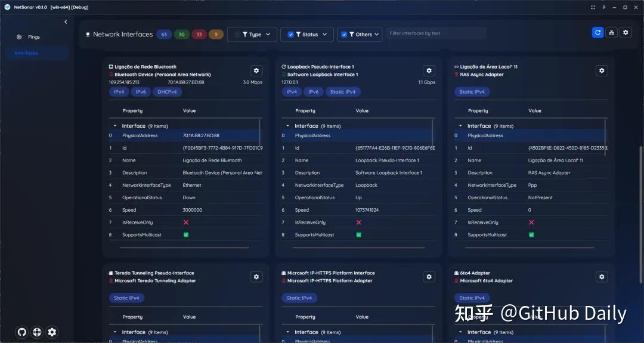Click the title bar fullscreen icon

(x=593, y=7)
